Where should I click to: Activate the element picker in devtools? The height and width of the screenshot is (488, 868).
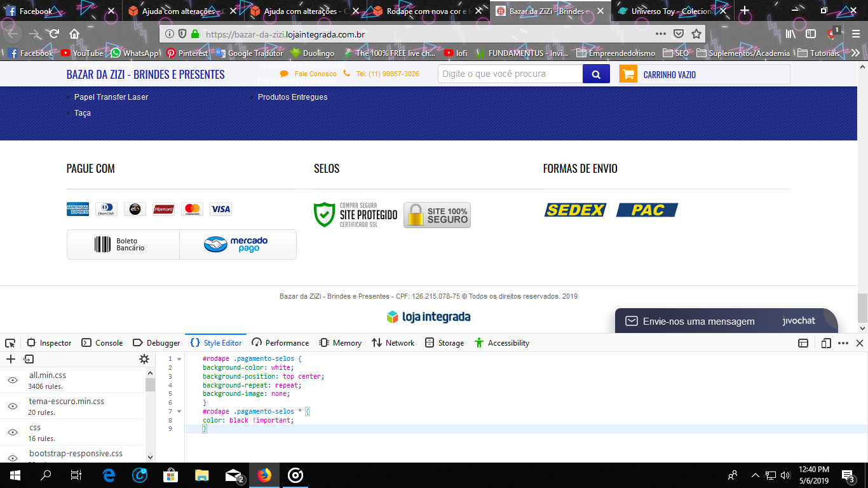click(10, 342)
